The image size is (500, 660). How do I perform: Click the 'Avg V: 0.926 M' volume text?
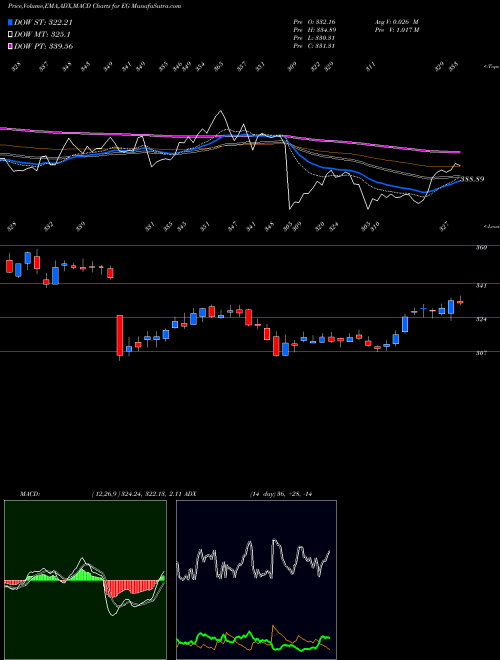click(396, 22)
